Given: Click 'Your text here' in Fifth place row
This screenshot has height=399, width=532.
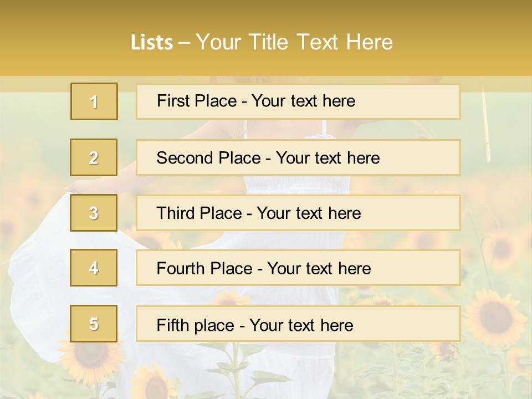Looking at the screenshot, I should (301, 325).
